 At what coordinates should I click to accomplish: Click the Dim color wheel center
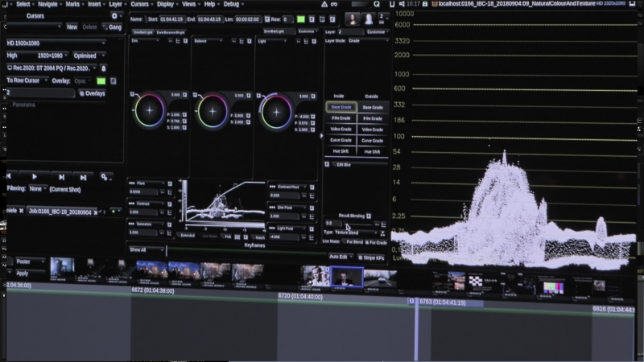pos(149,111)
